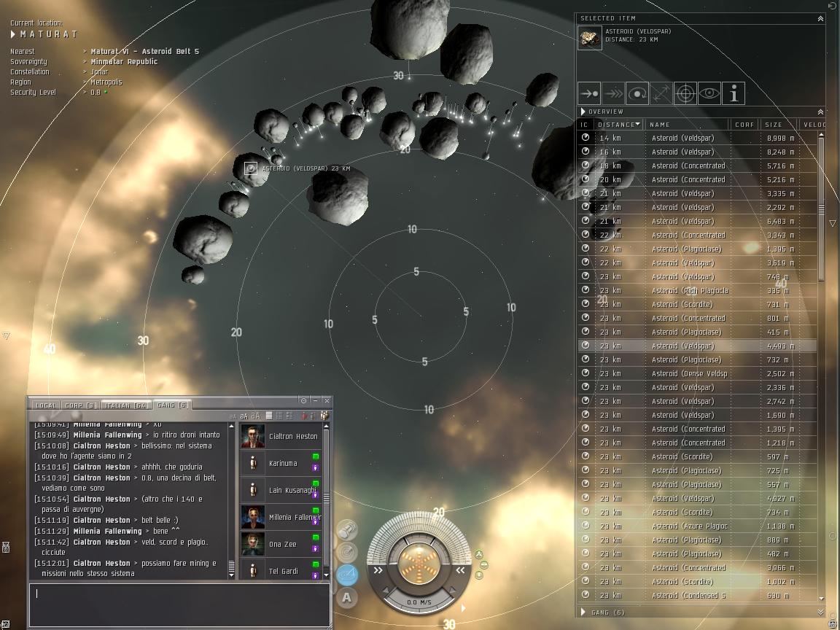
Task: Switch to the Corp [3] chat tab
Action: pyautogui.click(x=81, y=405)
